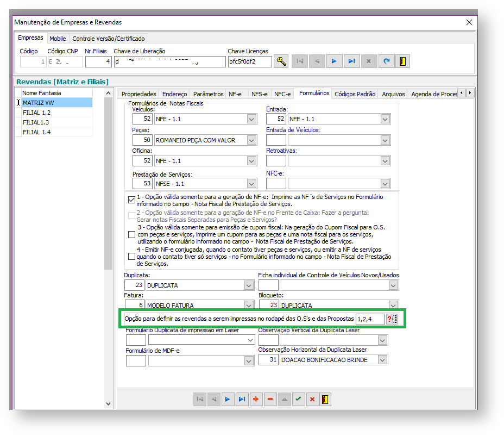Click the refresh arrow in top toolbar
Screen dimensions: 504x436
(386, 61)
